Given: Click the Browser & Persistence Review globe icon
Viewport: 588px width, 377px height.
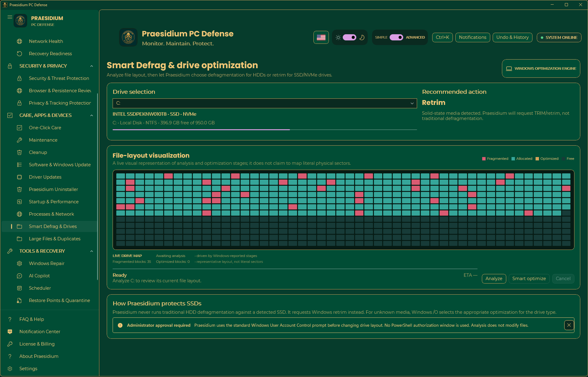Looking at the screenshot, I should click(19, 91).
